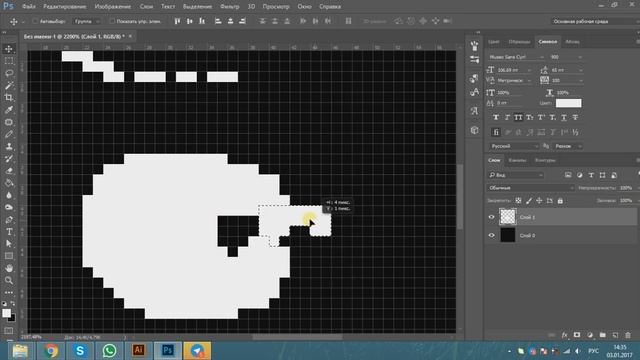Open the Изображение menu

pyautogui.click(x=113, y=7)
